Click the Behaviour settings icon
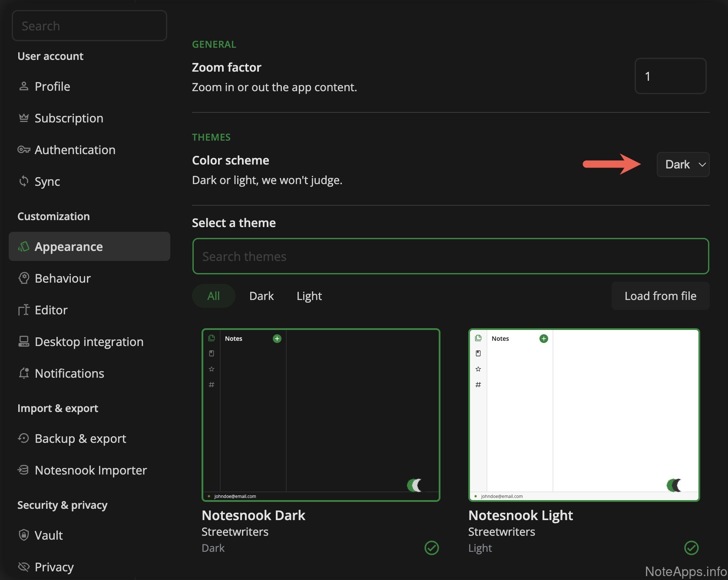The image size is (728, 580). 24,278
